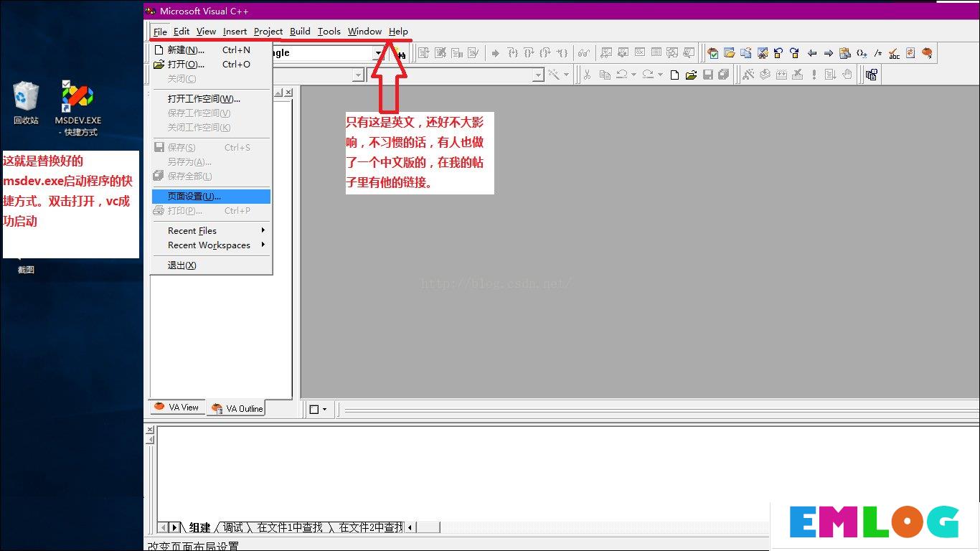This screenshot has height=551, width=980.
Task: Select the 调试 output tab
Action: tap(232, 527)
